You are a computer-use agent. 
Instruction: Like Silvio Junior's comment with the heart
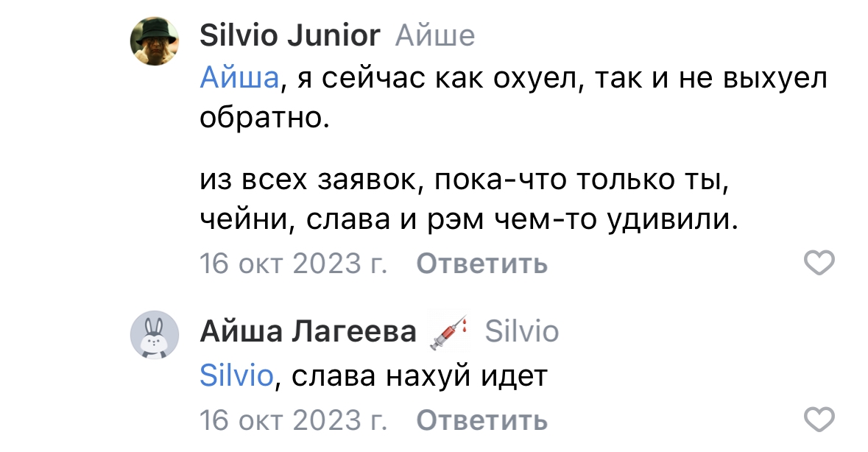(819, 263)
